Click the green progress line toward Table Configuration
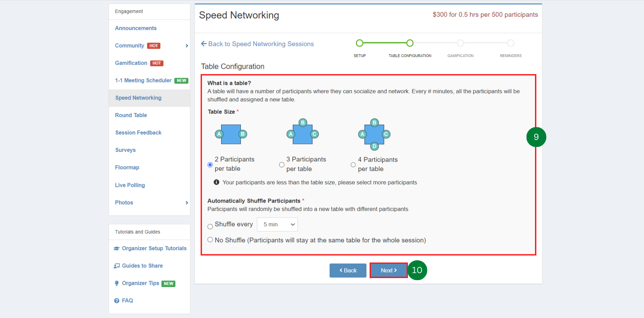Image resolution: width=644 pixels, height=318 pixels. pyautogui.click(x=385, y=43)
